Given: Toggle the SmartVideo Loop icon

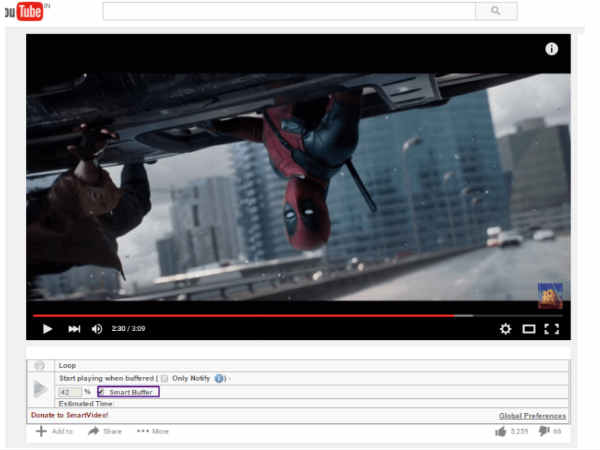Looking at the screenshot, I should [39, 365].
